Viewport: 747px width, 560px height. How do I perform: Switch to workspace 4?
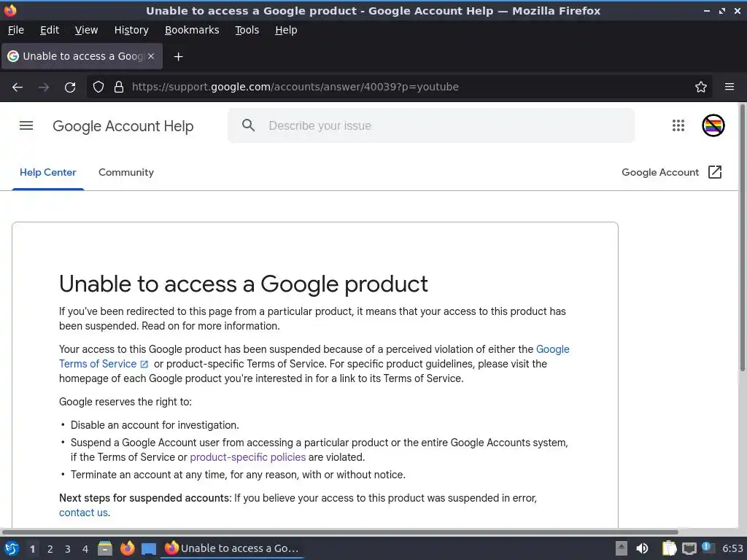tap(85, 549)
